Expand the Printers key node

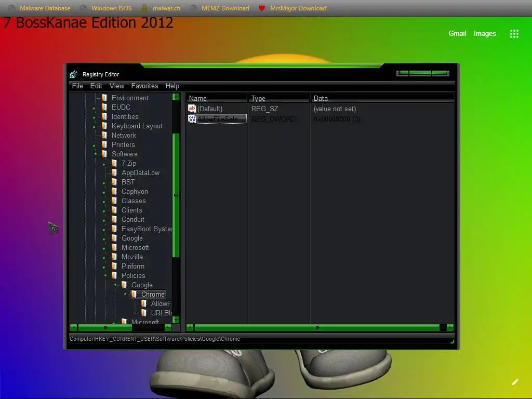(x=94, y=145)
